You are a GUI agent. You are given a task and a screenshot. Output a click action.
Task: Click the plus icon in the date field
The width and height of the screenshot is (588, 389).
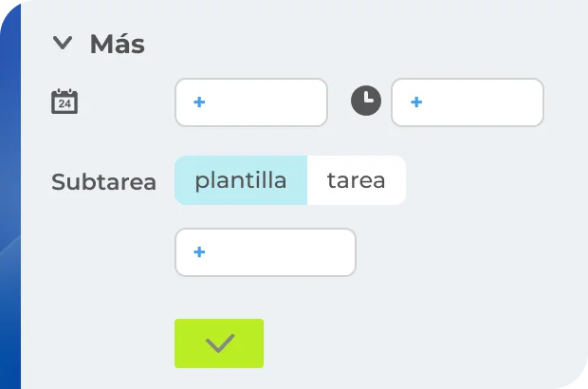tap(199, 102)
